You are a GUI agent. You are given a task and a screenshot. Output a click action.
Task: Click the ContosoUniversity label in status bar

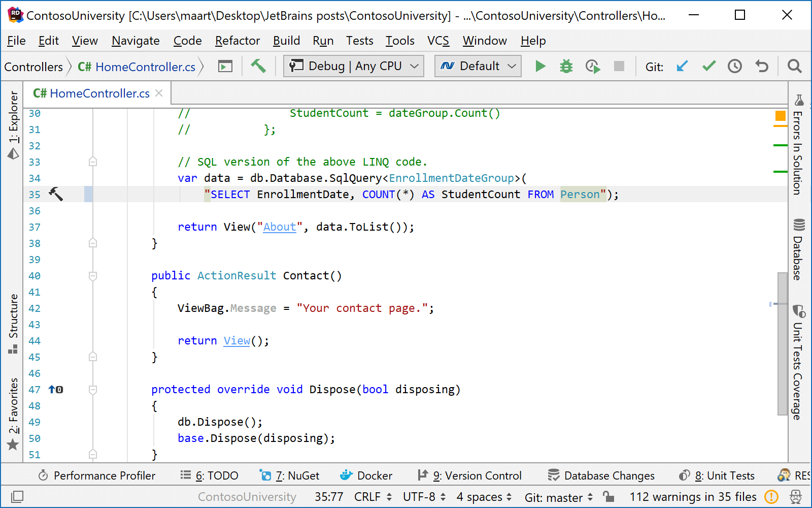(247, 497)
